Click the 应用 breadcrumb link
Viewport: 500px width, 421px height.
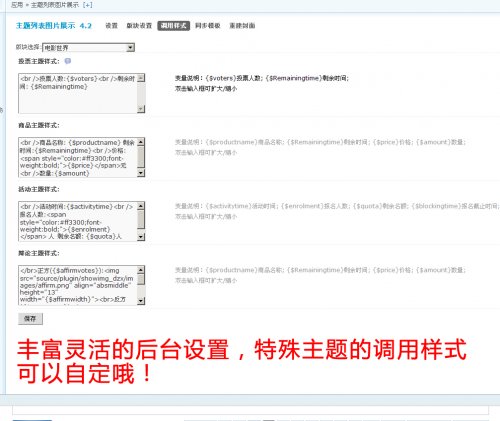tap(17, 5)
